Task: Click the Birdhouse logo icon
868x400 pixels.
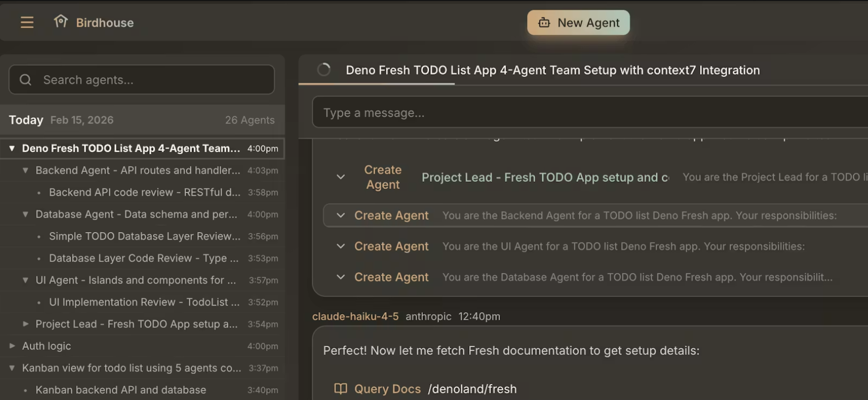Action: [61, 21]
